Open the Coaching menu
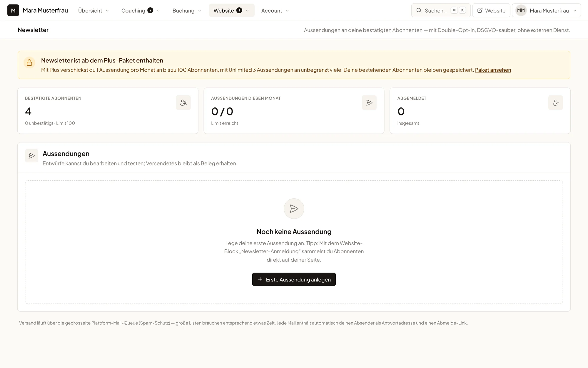 (141, 10)
